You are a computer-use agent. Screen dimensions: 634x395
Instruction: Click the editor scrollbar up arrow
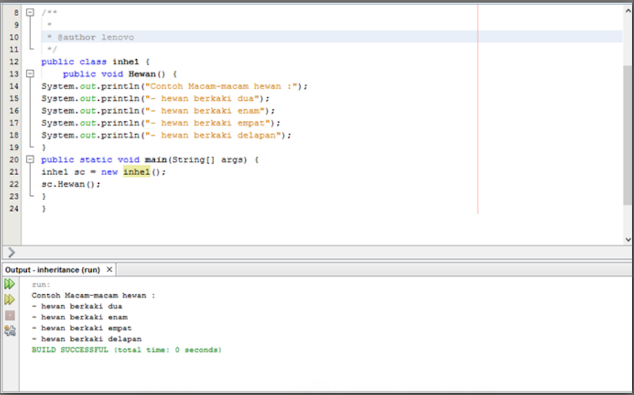tap(628, 11)
